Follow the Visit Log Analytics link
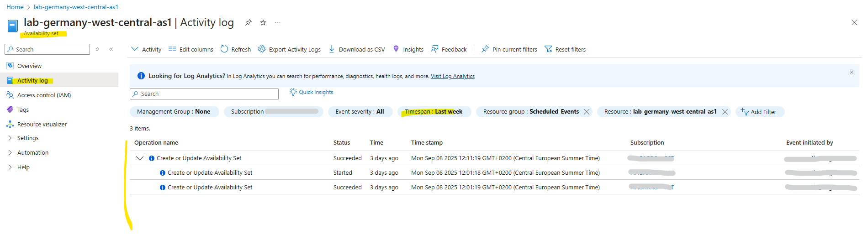The image size is (868, 245). tap(453, 76)
